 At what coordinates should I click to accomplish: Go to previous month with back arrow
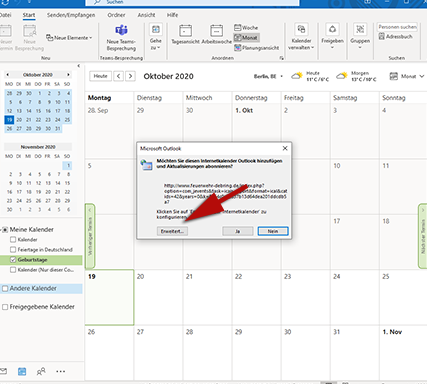point(118,76)
